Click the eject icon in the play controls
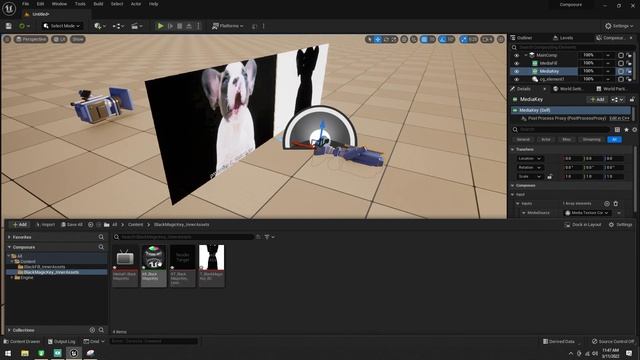Viewport: 640px width, 360px height. tap(189, 26)
